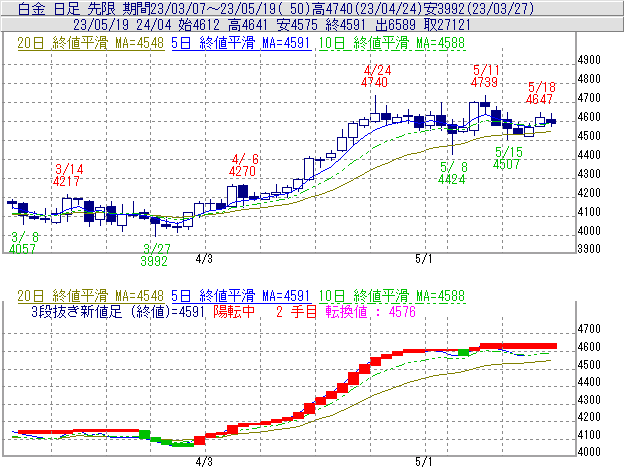Click the '2 手目' count text
The image size is (624, 475).
296,312
